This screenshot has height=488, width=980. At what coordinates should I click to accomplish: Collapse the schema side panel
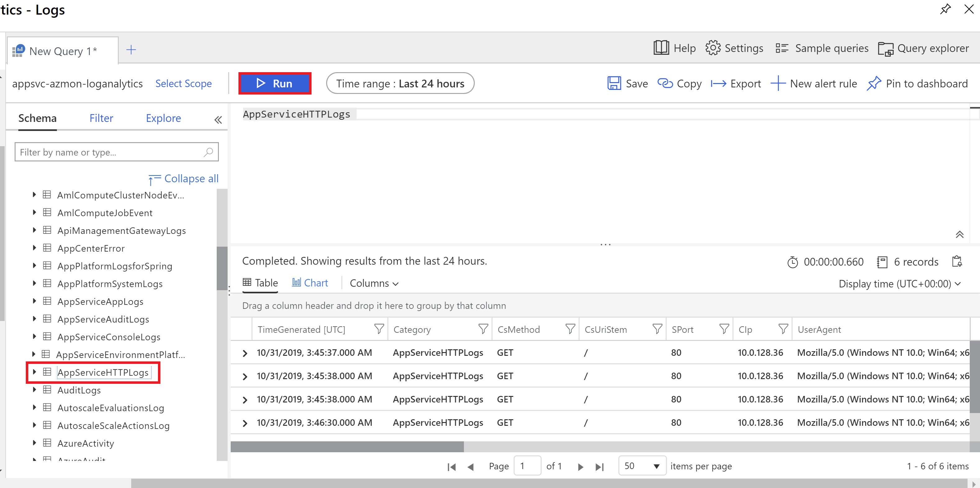point(218,120)
